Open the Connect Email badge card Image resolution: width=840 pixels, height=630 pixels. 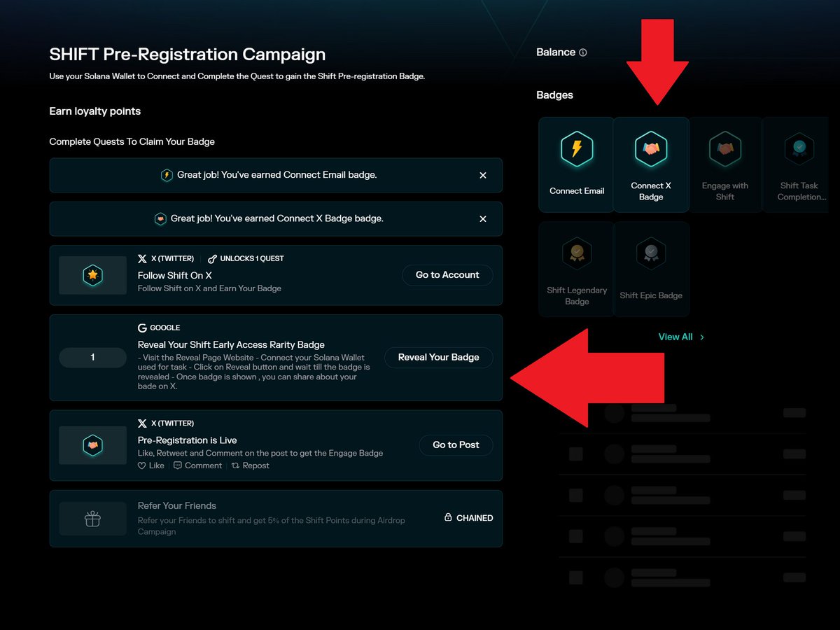pyautogui.click(x=576, y=164)
